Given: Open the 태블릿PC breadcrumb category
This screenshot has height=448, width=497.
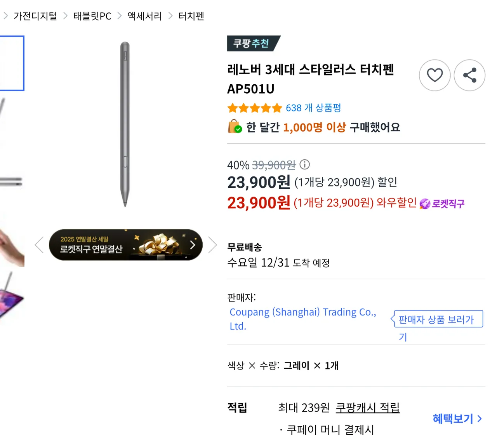Looking at the screenshot, I should point(92,16).
